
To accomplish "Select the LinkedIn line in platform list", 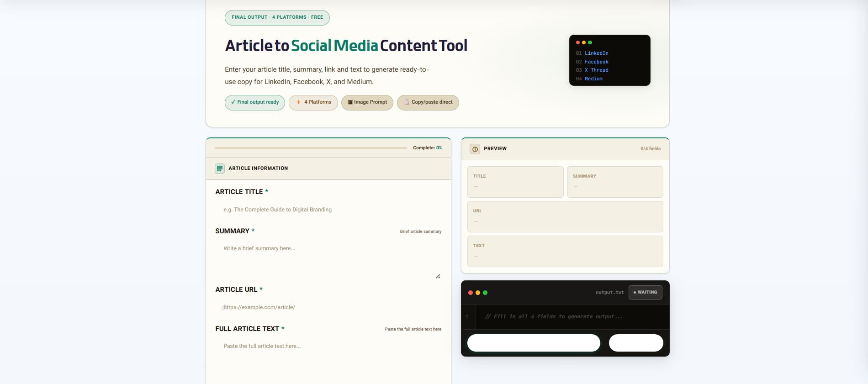I will tap(596, 53).
